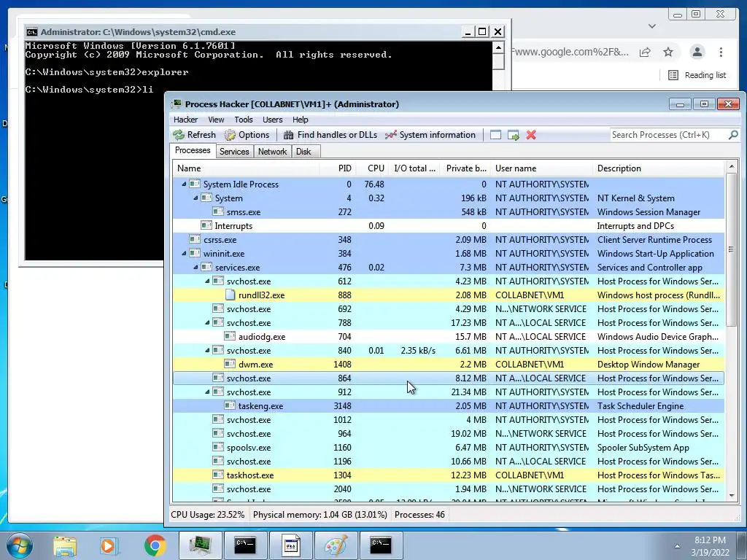The height and width of the screenshot is (560, 747).
Task: Open the Options toolbar button
Action: click(x=247, y=135)
